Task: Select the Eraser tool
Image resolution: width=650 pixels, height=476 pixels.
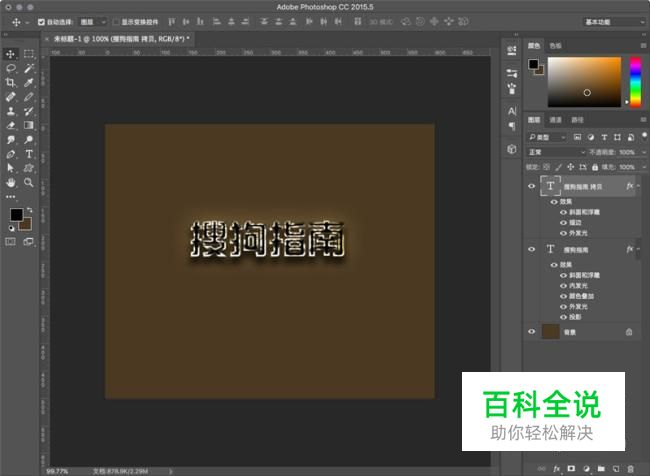Action: coord(10,125)
